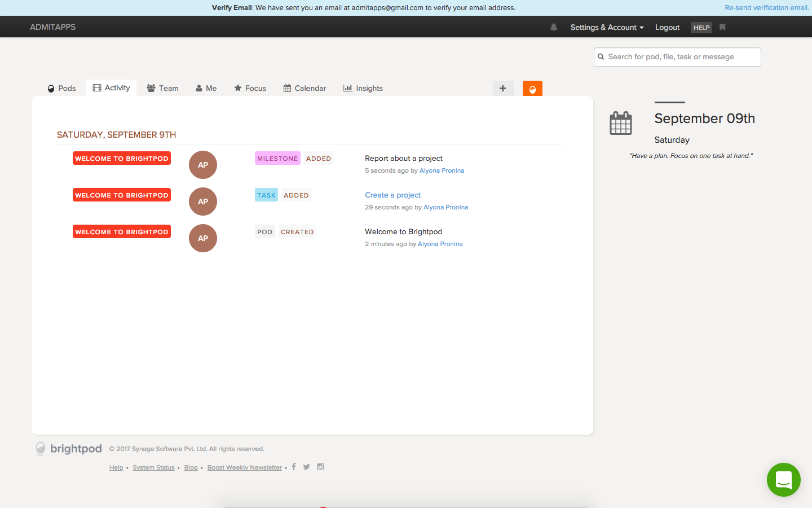Image resolution: width=812 pixels, height=508 pixels.
Task: Click the brightpod footer logo
Action: [69, 449]
